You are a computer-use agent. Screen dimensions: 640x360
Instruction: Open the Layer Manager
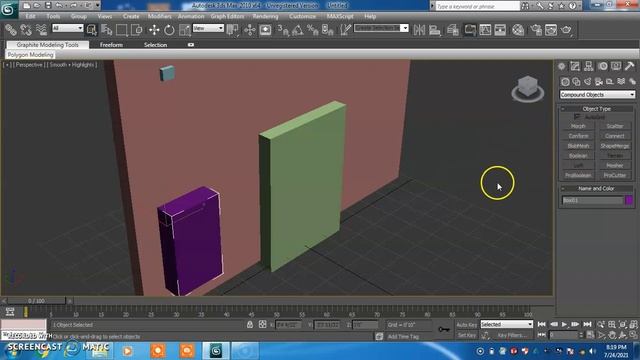click(x=453, y=30)
